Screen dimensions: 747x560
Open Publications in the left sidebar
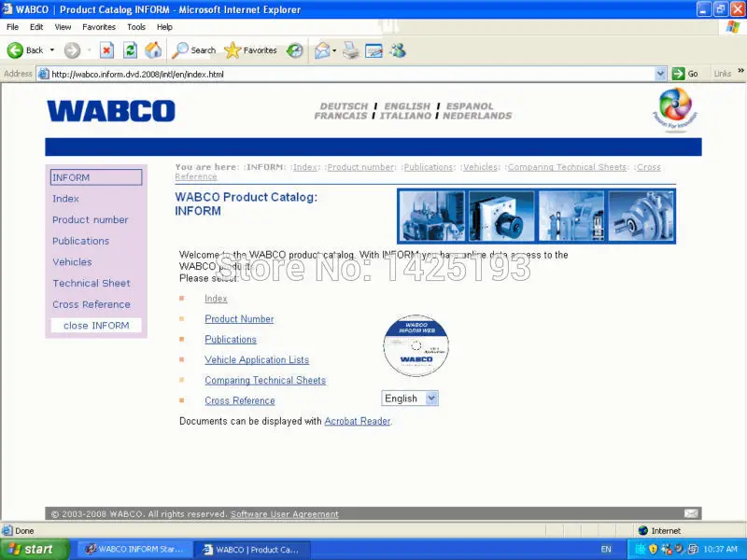[80, 241]
